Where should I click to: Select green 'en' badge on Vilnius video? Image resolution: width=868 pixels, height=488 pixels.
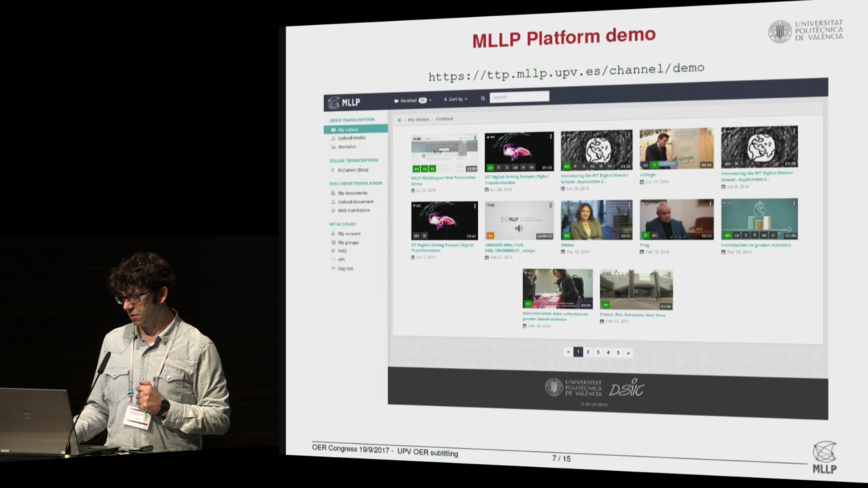pos(566,236)
